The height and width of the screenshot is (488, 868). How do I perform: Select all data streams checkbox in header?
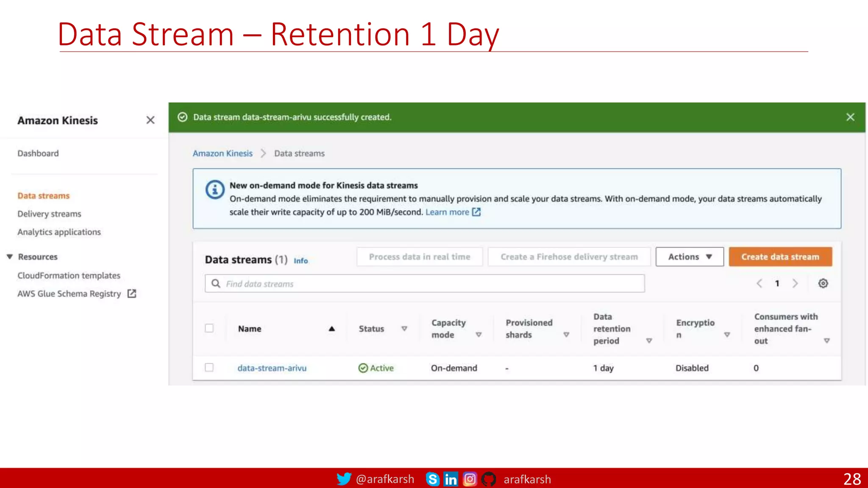(209, 328)
